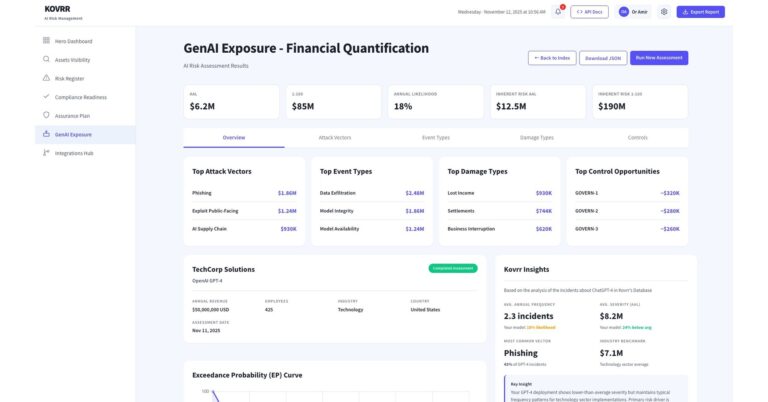Switch to the Controls tab
Image resolution: width=768 pixels, height=402 pixels.
point(637,138)
